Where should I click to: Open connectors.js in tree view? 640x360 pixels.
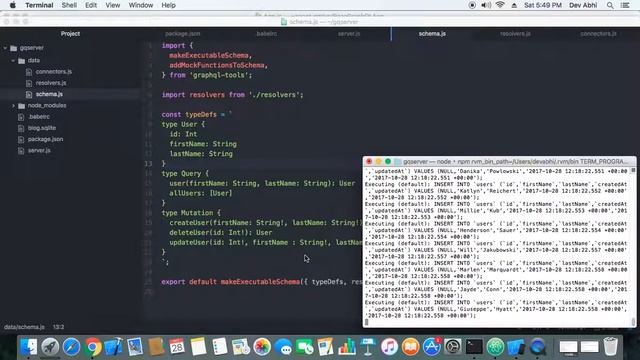click(x=53, y=72)
